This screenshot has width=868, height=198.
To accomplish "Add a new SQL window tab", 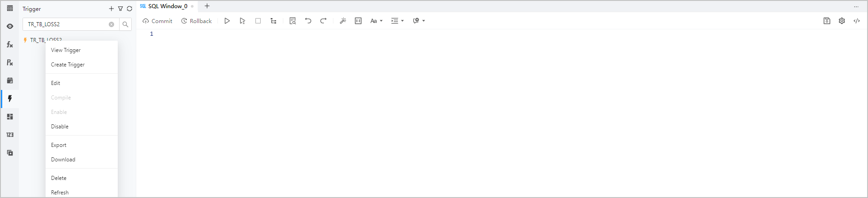I will pos(207,6).
